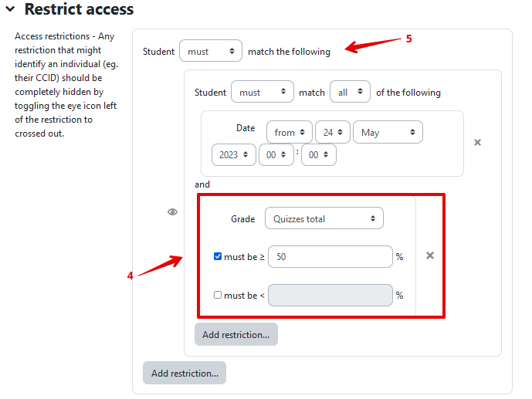532x399 pixels.
Task: Enable the 'must be ≥' checkbox
Action: tap(218, 257)
